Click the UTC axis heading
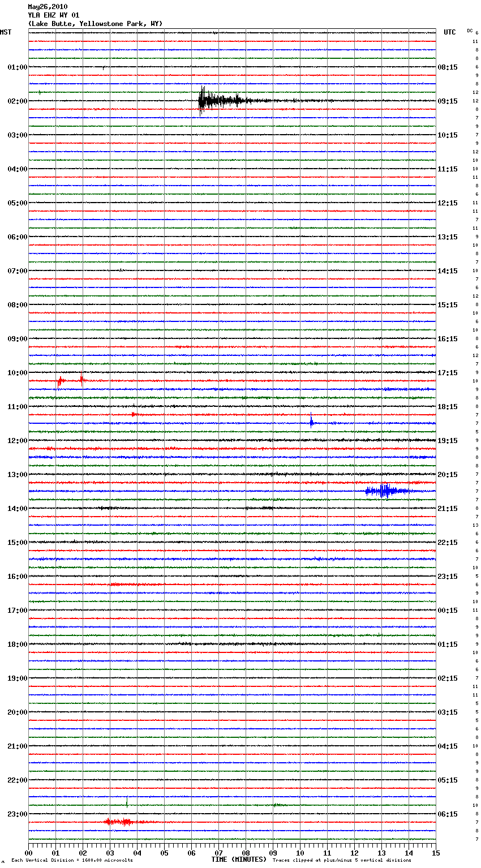Image resolution: width=481 pixels, height=868 pixels. [450, 32]
